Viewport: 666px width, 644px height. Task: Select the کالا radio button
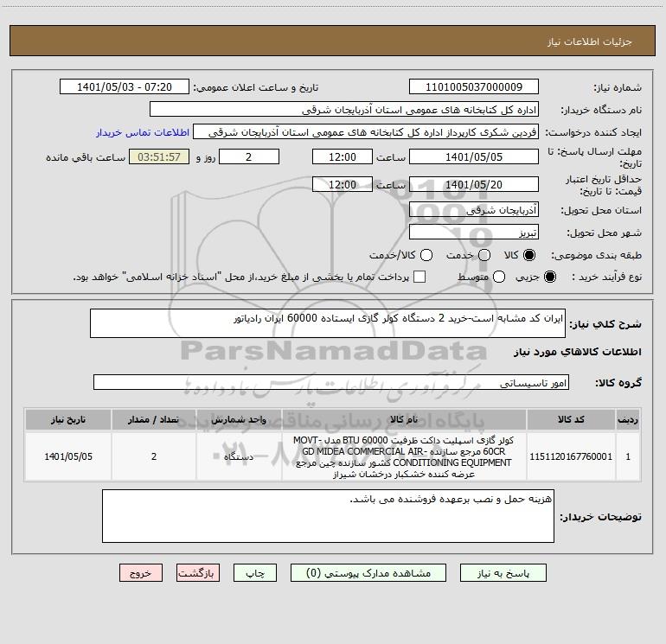529,255
